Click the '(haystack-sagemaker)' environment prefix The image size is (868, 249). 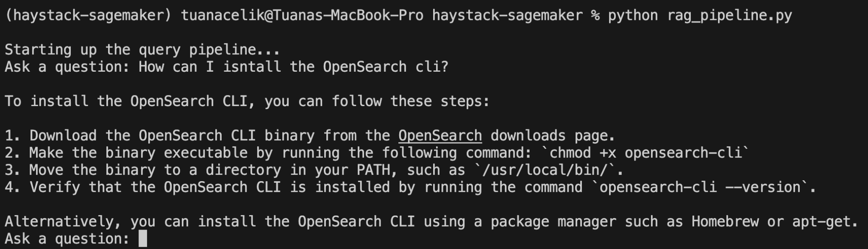pyautogui.click(x=88, y=16)
